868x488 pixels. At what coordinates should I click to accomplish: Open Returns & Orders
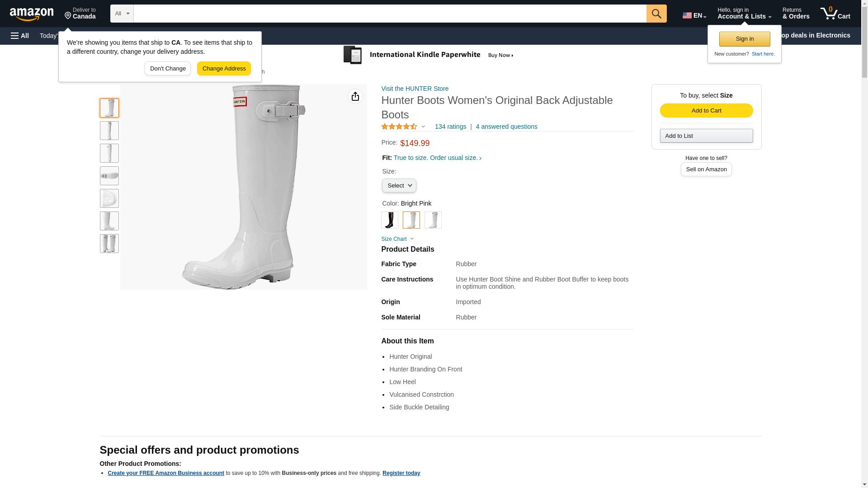tap(796, 14)
